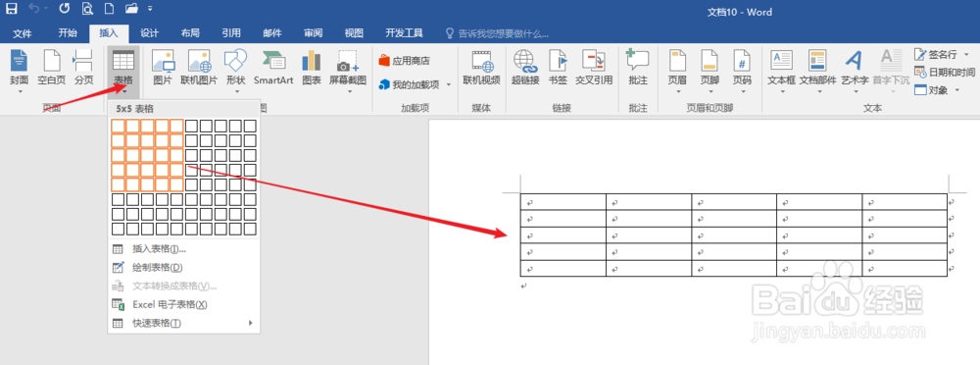Expand the Customize Quick Access Toolbar arrow
Screen dimensions: 980x365
pos(150,10)
